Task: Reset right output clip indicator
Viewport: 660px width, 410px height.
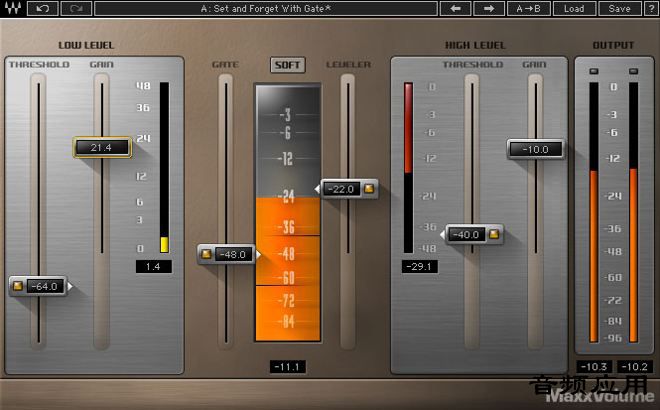Action: (633, 71)
